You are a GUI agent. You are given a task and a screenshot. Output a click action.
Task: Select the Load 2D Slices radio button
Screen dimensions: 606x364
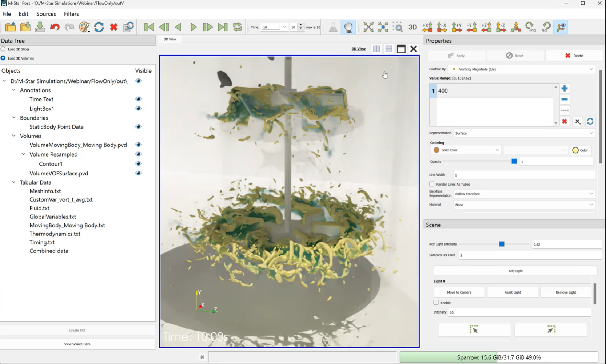pos(3,49)
